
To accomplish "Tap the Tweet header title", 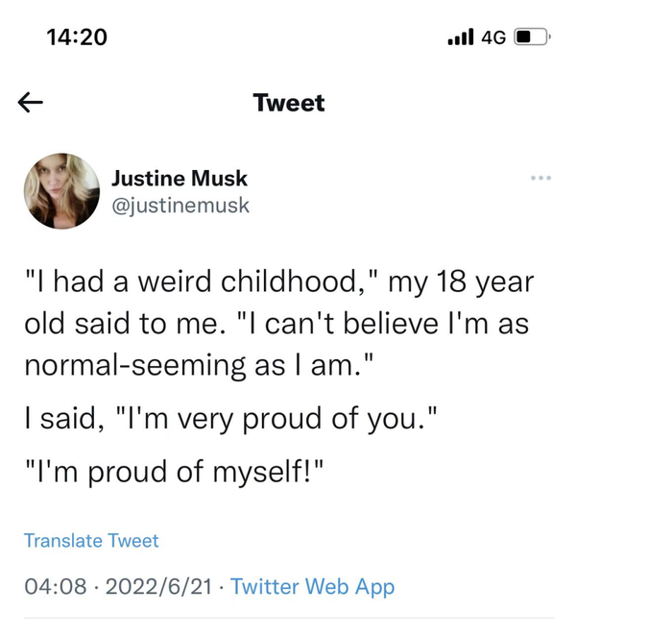I will coord(289,103).
